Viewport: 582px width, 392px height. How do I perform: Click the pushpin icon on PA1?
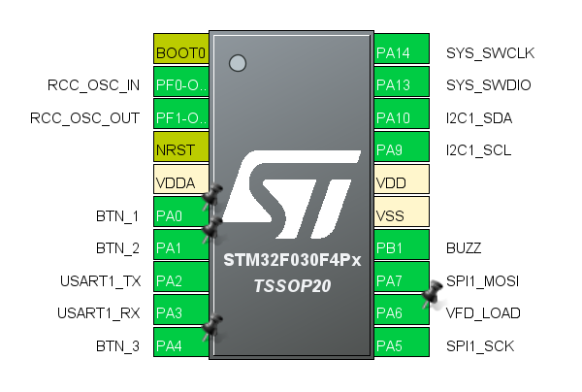tap(210, 230)
